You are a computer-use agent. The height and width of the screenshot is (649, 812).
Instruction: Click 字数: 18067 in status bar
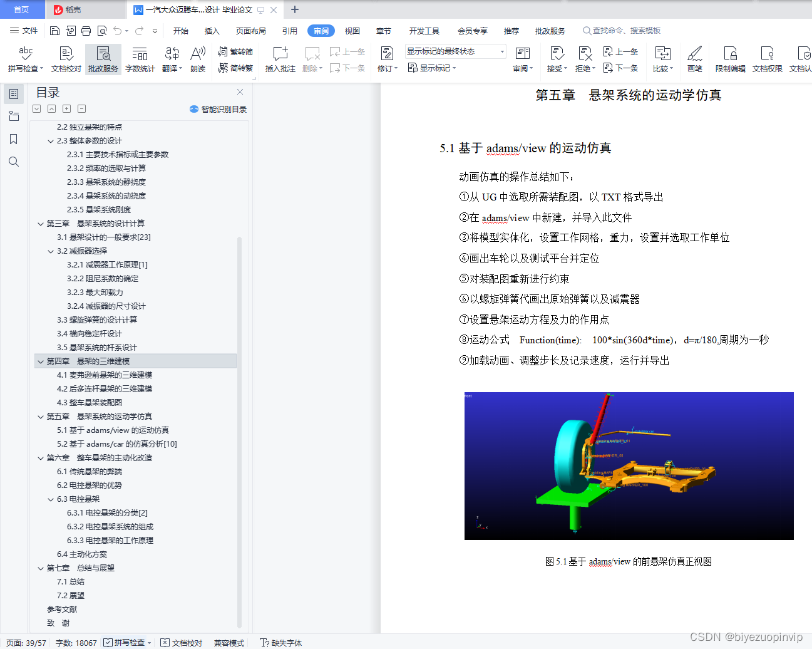coord(76,643)
